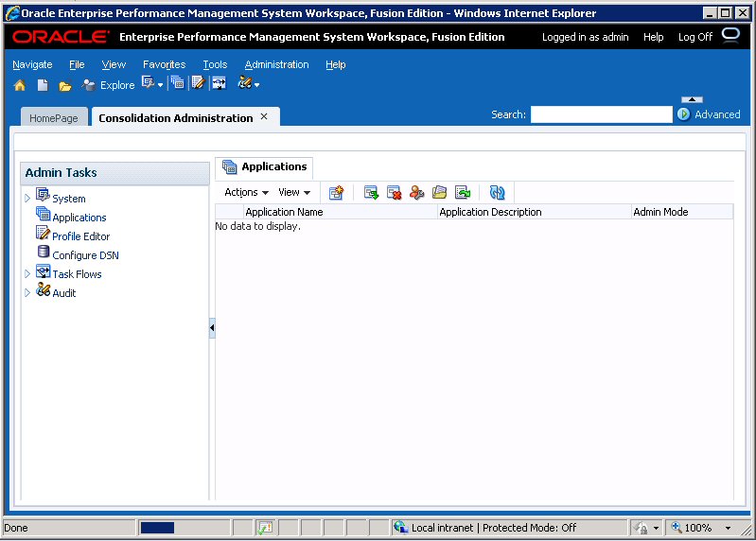756x541 pixels.
Task: Click the Help link in the header
Action: point(653,37)
